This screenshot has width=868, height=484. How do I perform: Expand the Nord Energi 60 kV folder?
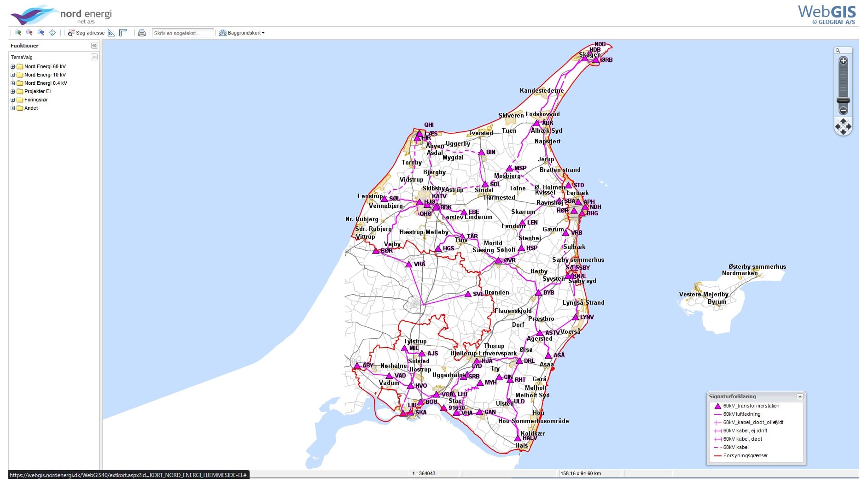pos(13,66)
